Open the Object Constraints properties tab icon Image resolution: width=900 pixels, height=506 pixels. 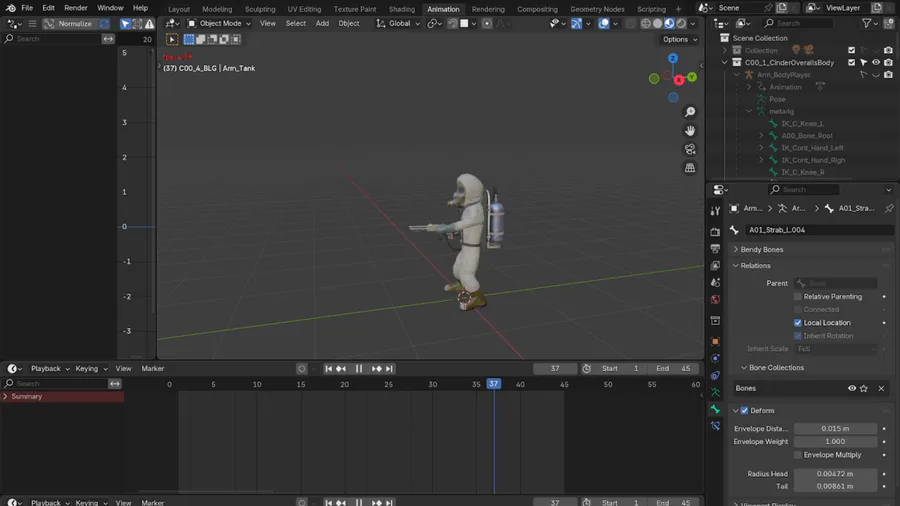coord(715,376)
